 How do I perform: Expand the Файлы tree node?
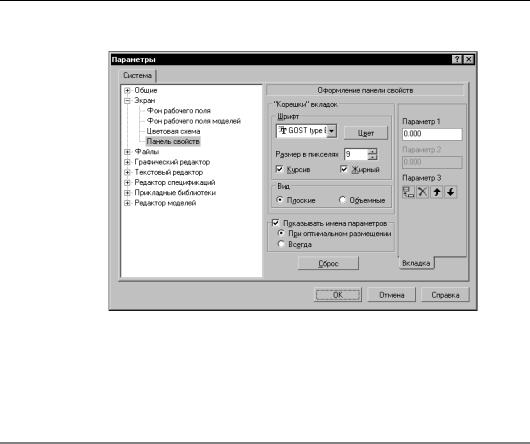pyautogui.click(x=127, y=152)
